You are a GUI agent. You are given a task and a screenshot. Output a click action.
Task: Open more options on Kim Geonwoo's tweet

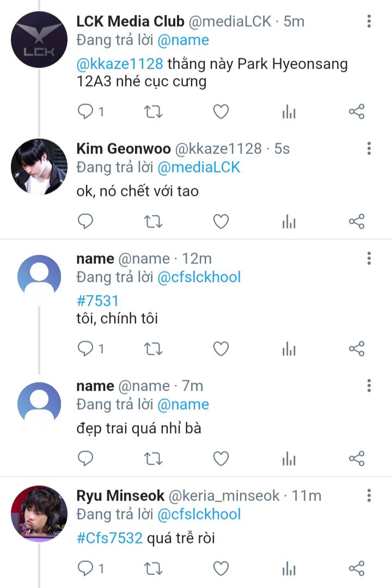[369, 148]
